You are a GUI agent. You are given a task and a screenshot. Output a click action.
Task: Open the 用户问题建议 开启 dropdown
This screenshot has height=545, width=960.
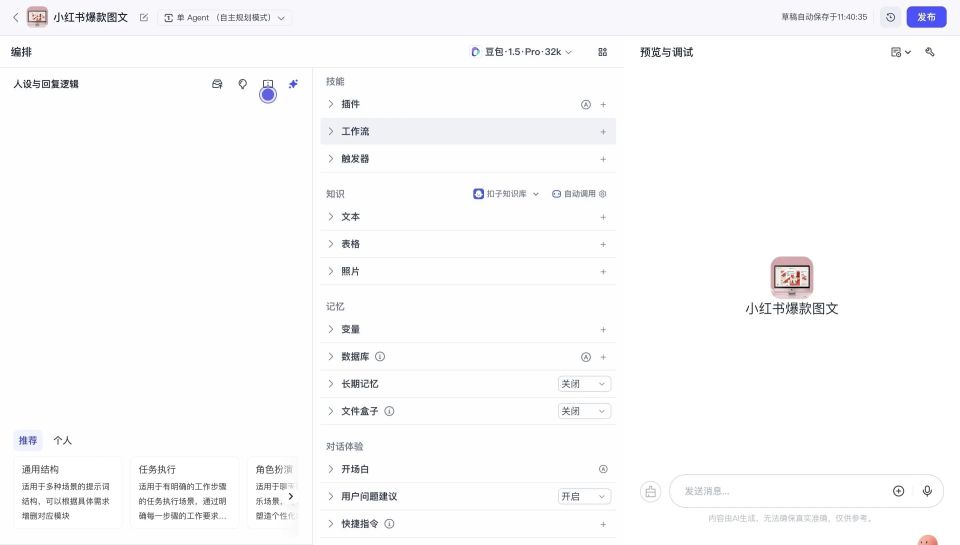point(584,496)
